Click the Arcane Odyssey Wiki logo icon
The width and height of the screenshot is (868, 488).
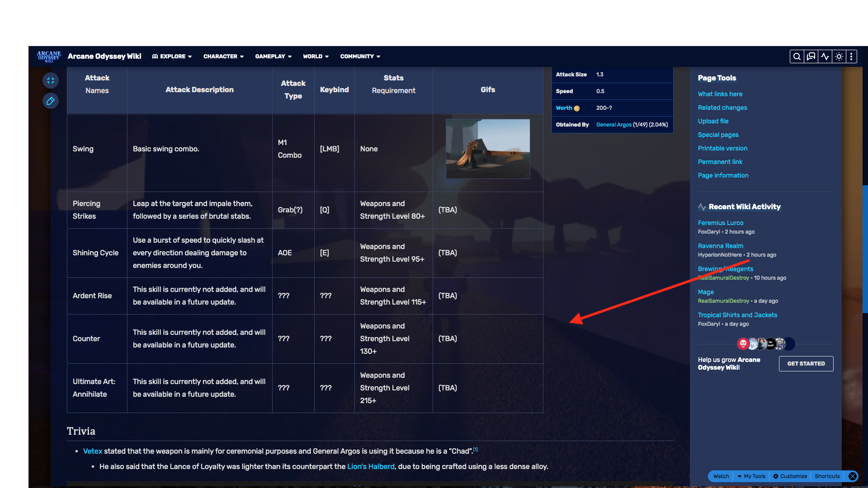pos(49,56)
